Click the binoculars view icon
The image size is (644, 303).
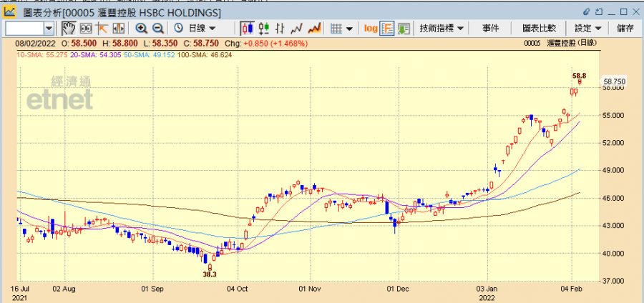[85, 29]
